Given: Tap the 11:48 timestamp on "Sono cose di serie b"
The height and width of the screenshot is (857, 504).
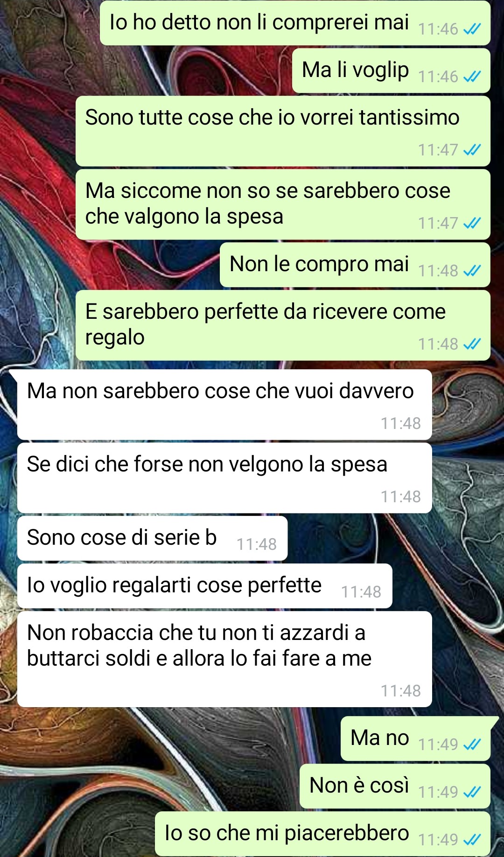Looking at the screenshot, I should click(x=256, y=544).
